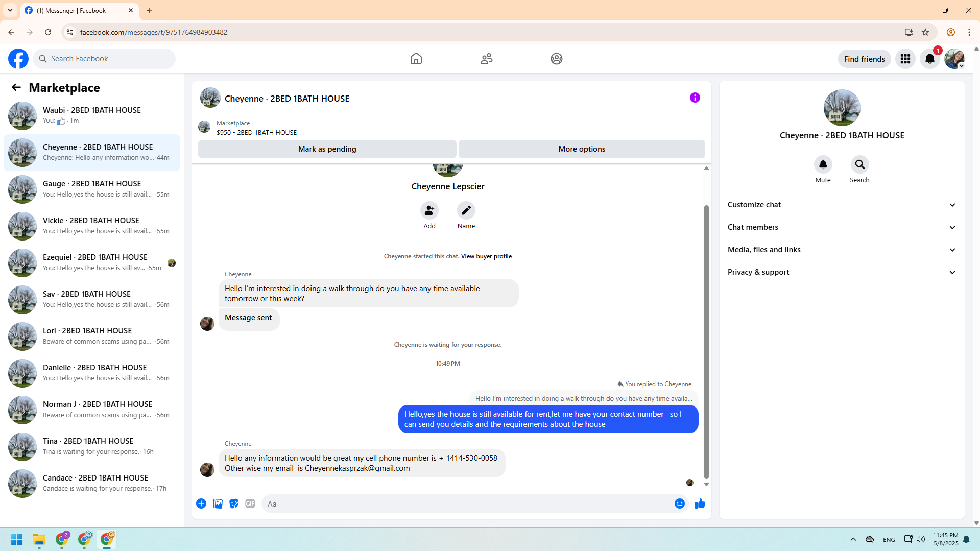Open Tina 2BED 1BATH HOUSE conversation
980x551 pixels.
coord(92,447)
